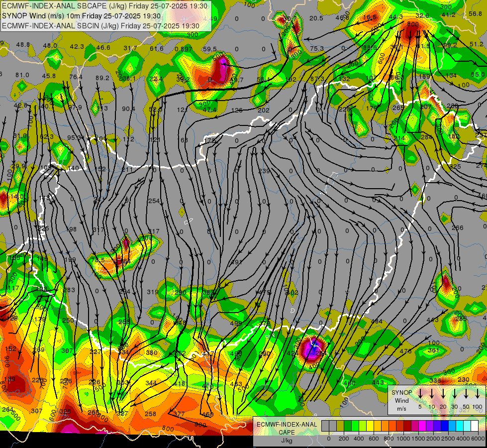Click the map value 90.4
The height and width of the screenshot is (448, 487).
128,109
